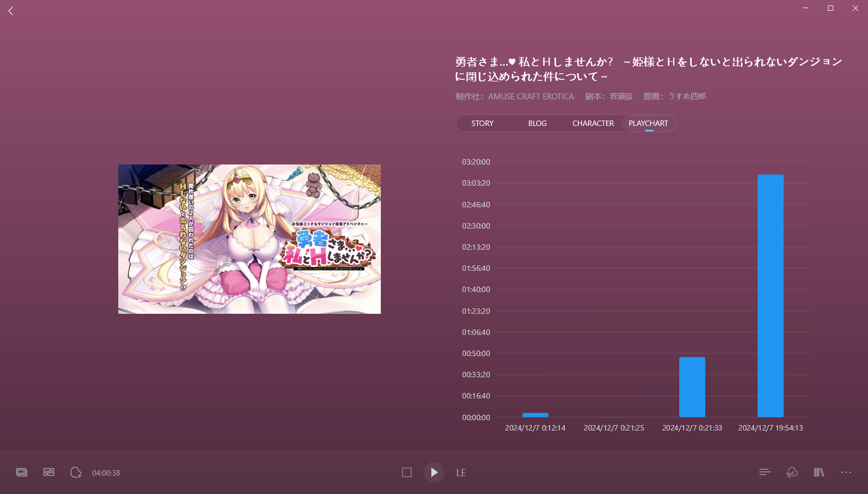
Task: Open the text list icon
Action: pyautogui.click(x=765, y=472)
